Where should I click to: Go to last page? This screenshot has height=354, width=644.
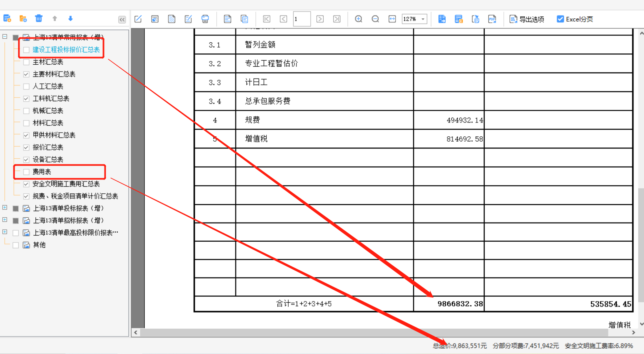coord(337,19)
